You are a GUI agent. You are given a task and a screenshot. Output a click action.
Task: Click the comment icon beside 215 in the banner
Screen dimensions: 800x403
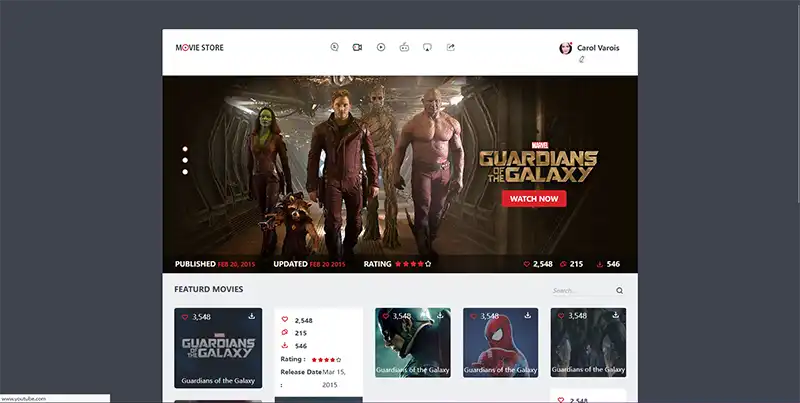click(x=563, y=264)
